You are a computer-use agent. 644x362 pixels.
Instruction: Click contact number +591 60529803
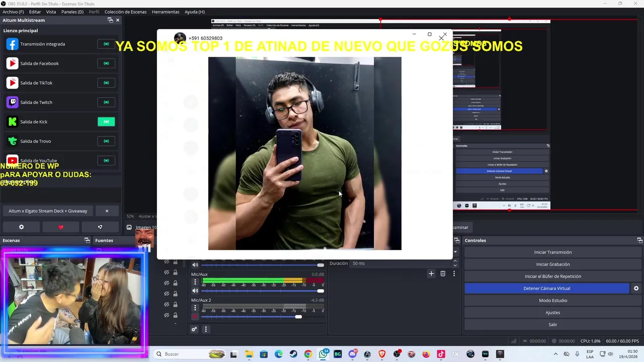click(205, 38)
